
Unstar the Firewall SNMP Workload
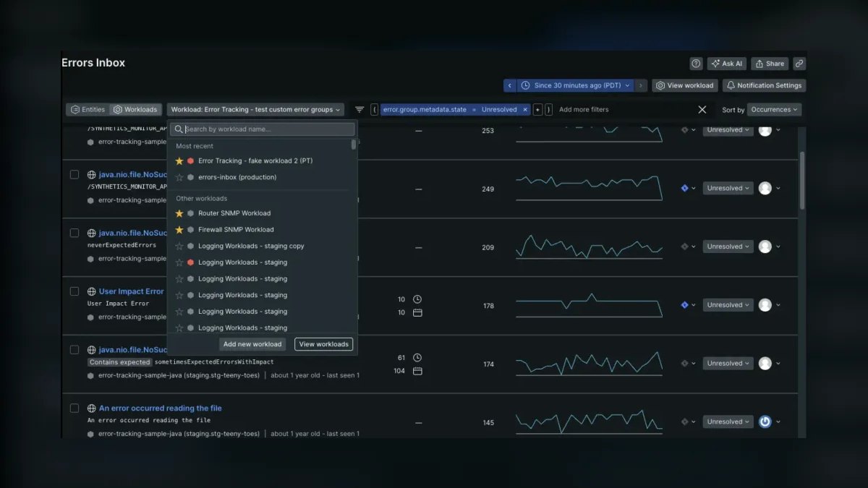[179, 230]
